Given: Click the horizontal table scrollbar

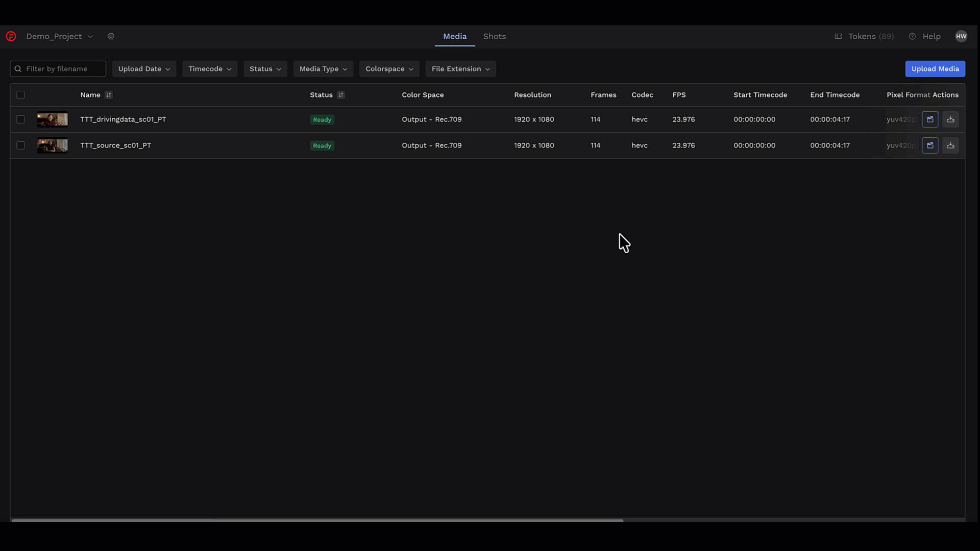Looking at the screenshot, I should [x=316, y=520].
